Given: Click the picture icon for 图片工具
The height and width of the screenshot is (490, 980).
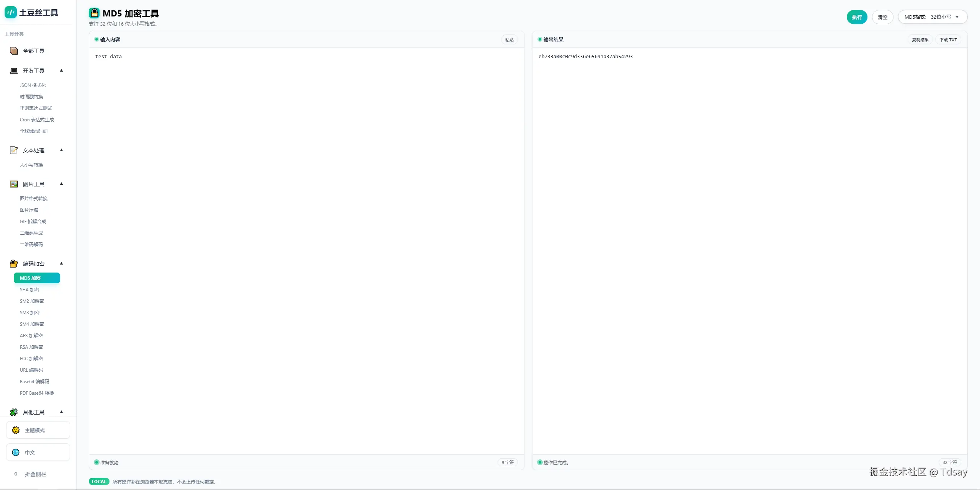Looking at the screenshot, I should pyautogui.click(x=14, y=184).
